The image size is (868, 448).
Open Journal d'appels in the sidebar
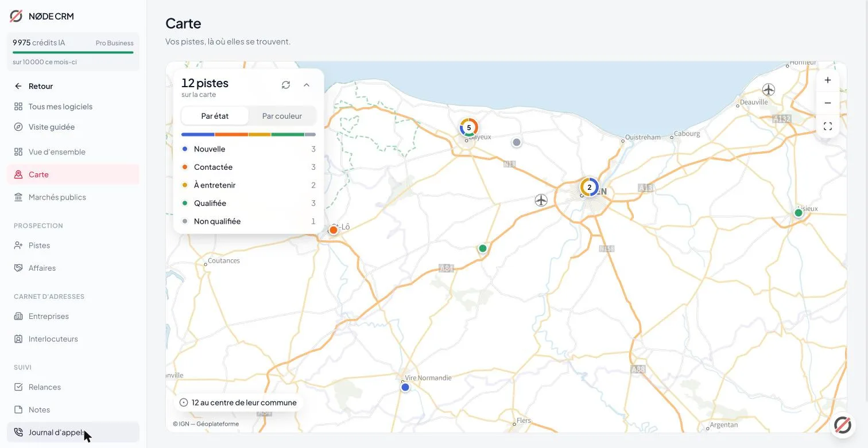(73, 433)
